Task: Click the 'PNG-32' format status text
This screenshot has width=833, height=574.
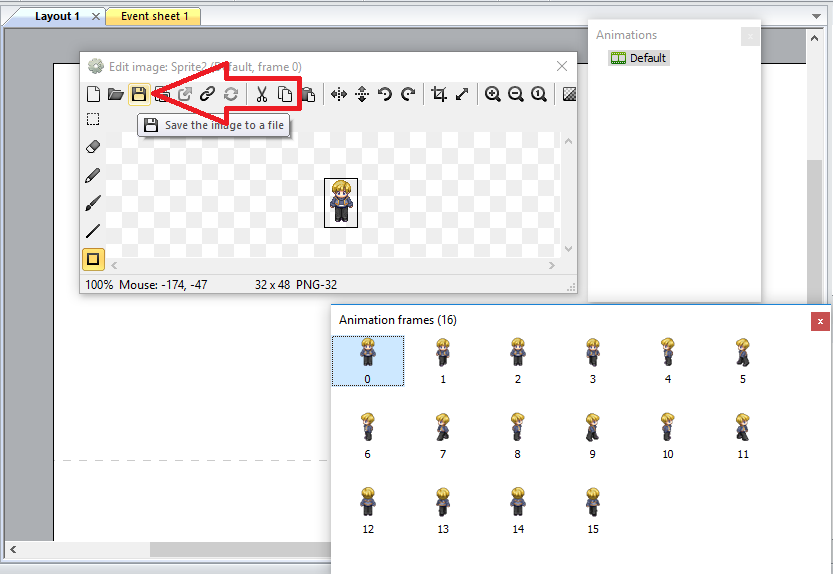Action: pos(317,285)
